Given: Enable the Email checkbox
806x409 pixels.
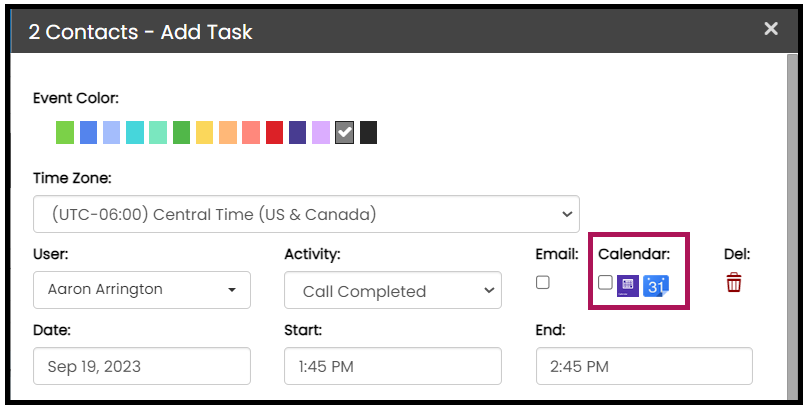Looking at the screenshot, I should tap(543, 283).
